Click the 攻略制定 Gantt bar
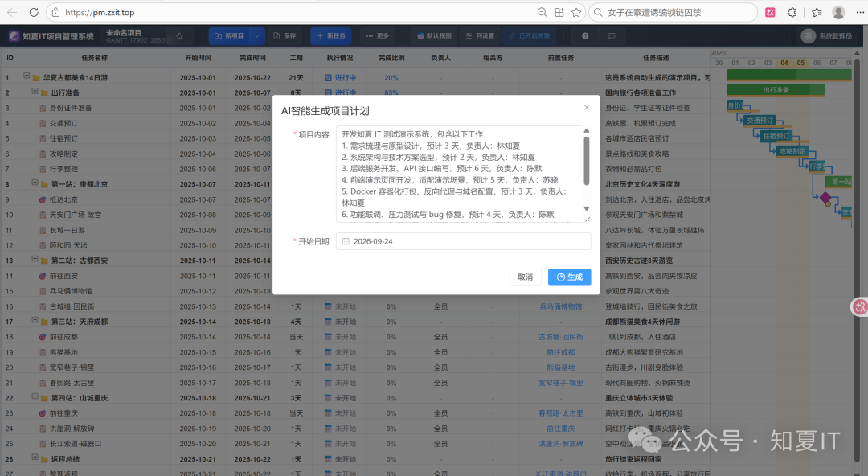Viewport: 868px width, 476px height. point(792,150)
